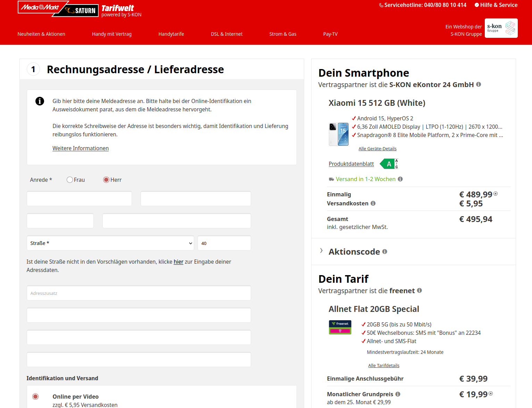Click the MediaMarkt Saturn Tarifwelt logo

(x=80, y=9)
